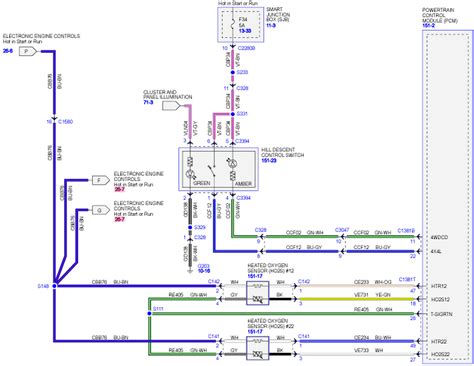This screenshot has width=474, height=366.
Task: Click the P off-page connector symbol
Action: coord(28,51)
